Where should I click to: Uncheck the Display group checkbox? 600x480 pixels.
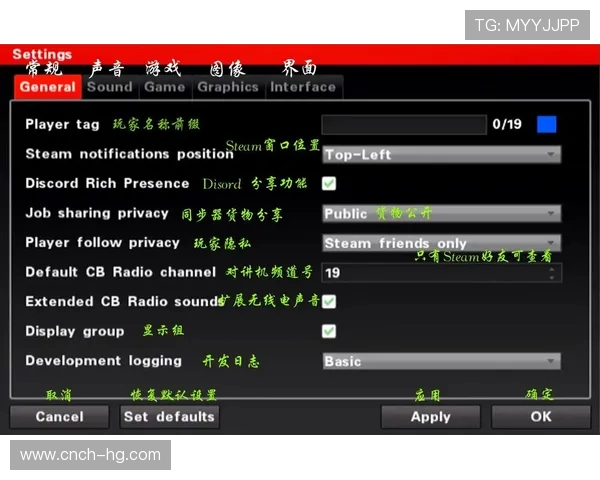329,331
